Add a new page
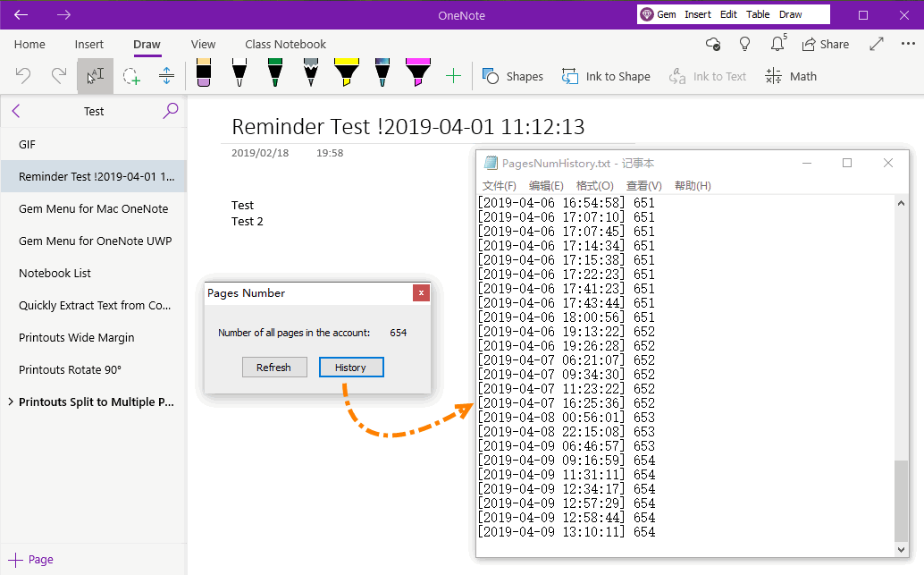This screenshot has height=575, width=924. coord(30,560)
